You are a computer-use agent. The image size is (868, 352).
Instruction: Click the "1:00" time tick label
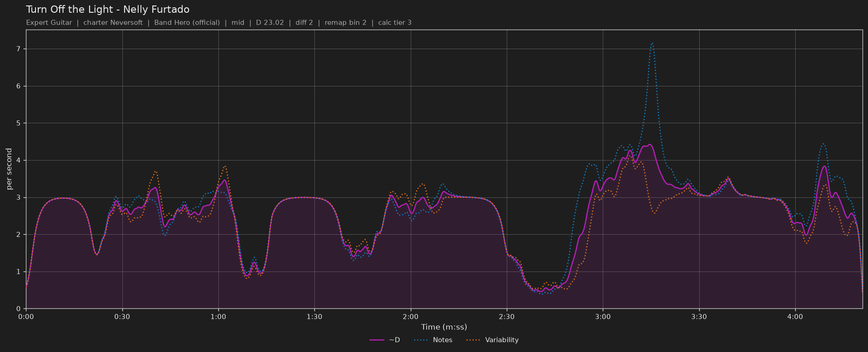pos(218,317)
